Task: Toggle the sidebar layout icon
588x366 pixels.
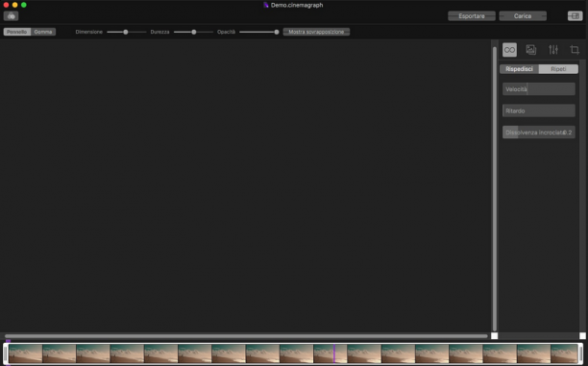Action: click(575, 15)
